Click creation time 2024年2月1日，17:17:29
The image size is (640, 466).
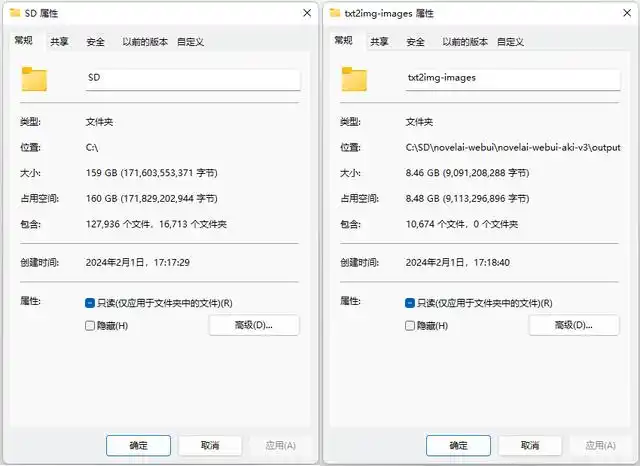tap(138, 262)
